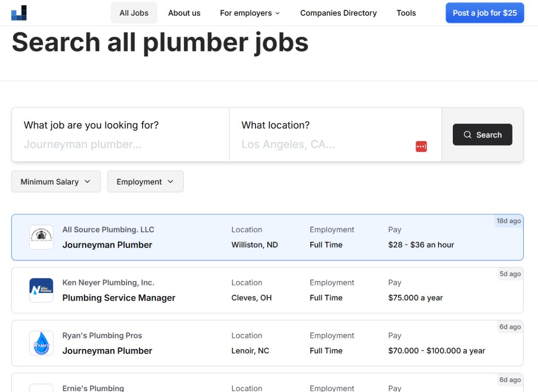Open All Source Plumbing Journeyman Plumber listing
Image resolution: width=538 pixels, height=392 pixels.
pyautogui.click(x=267, y=237)
